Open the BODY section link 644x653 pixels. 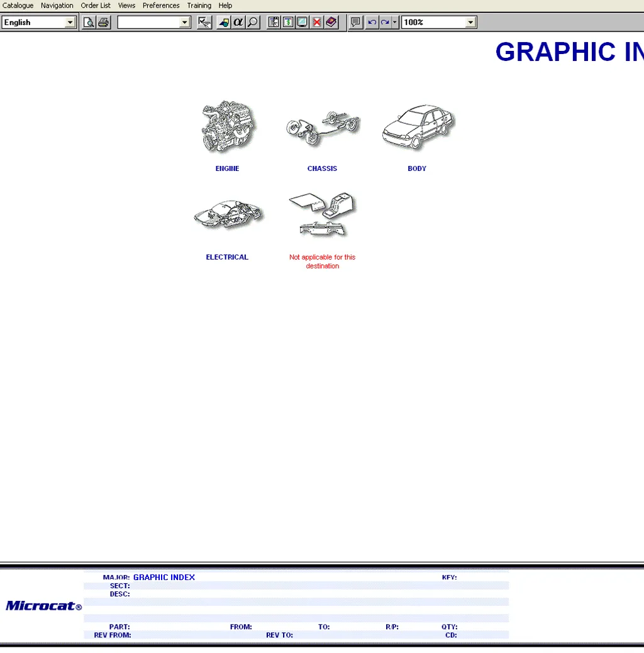[x=417, y=168]
